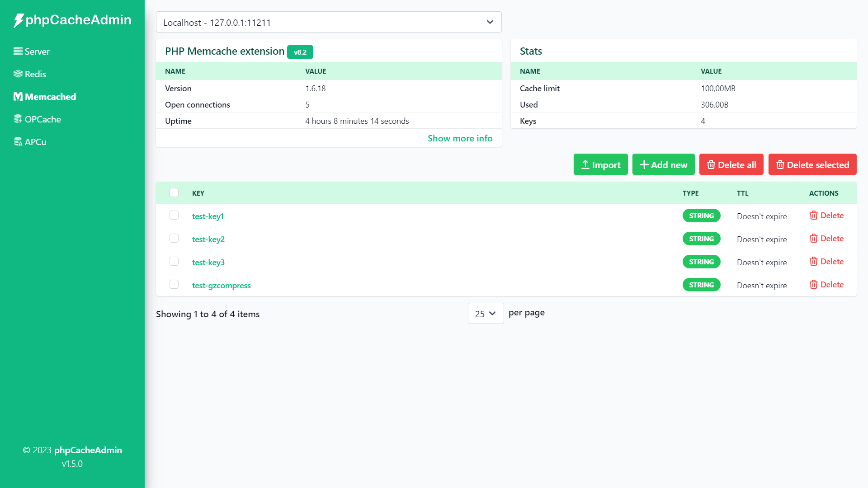This screenshot has width=868, height=488.
Task: Click the OPCache database icon
Action: 18,119
